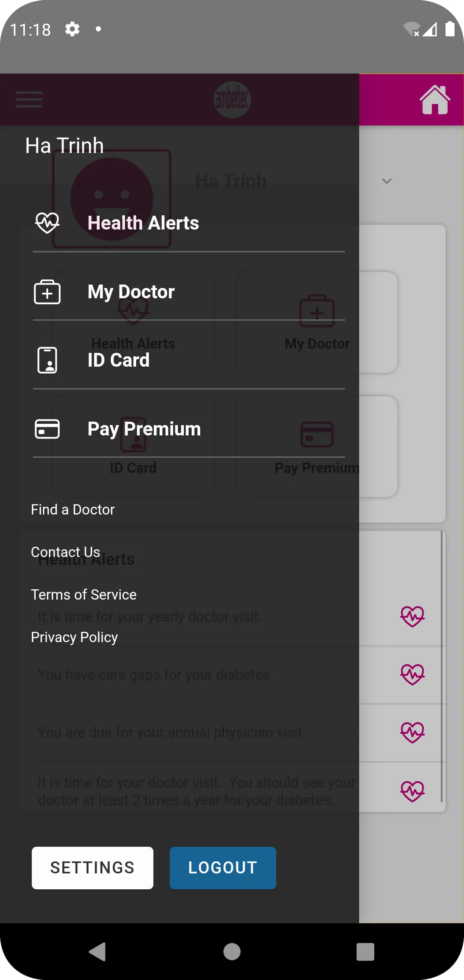Click the Ambetter logo in the header
This screenshot has width=464, height=980.
[x=232, y=99]
